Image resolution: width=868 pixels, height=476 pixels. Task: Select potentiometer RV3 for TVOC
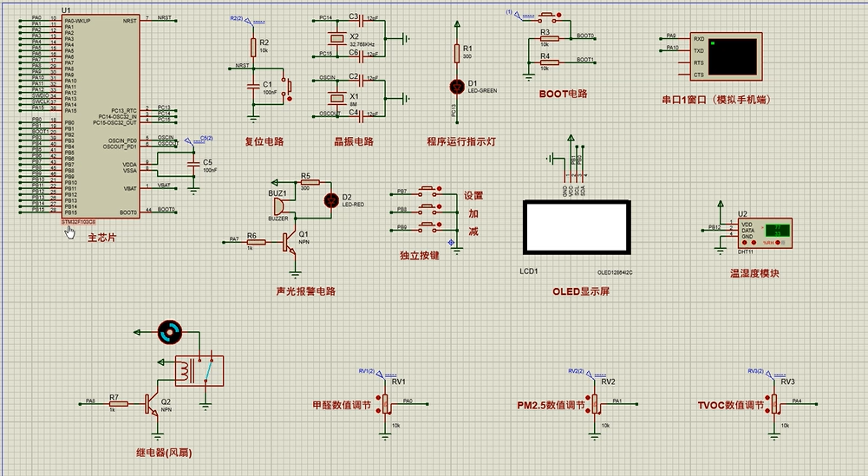[x=775, y=403]
